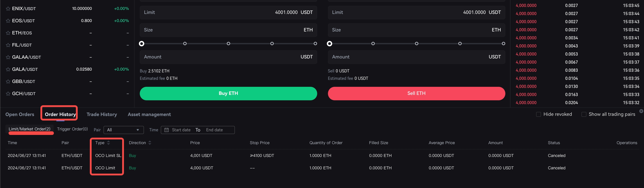The height and width of the screenshot is (188, 644).
Task: Sort orders by Type column arrows
Action: pyautogui.click(x=108, y=143)
